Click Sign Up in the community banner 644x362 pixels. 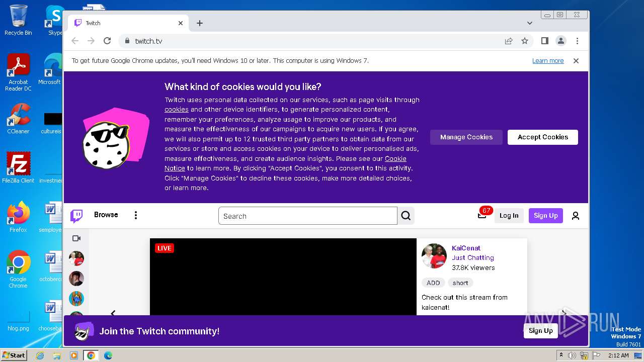click(541, 330)
